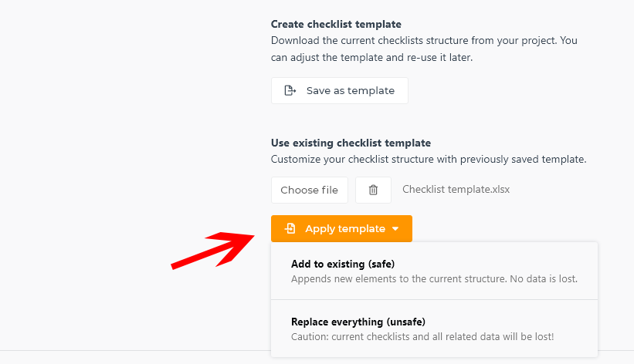Click the Use existing checklist template heading
This screenshot has width=634, height=364.
(x=351, y=143)
